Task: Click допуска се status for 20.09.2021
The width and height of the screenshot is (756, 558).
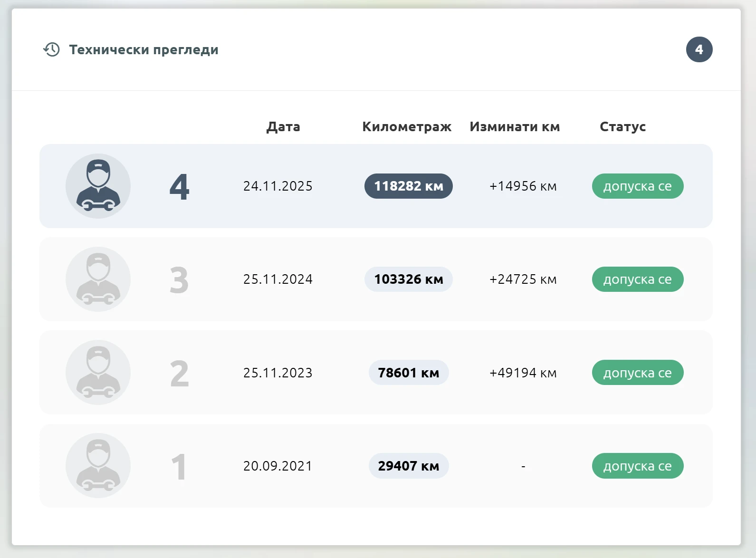Action: pyautogui.click(x=638, y=466)
